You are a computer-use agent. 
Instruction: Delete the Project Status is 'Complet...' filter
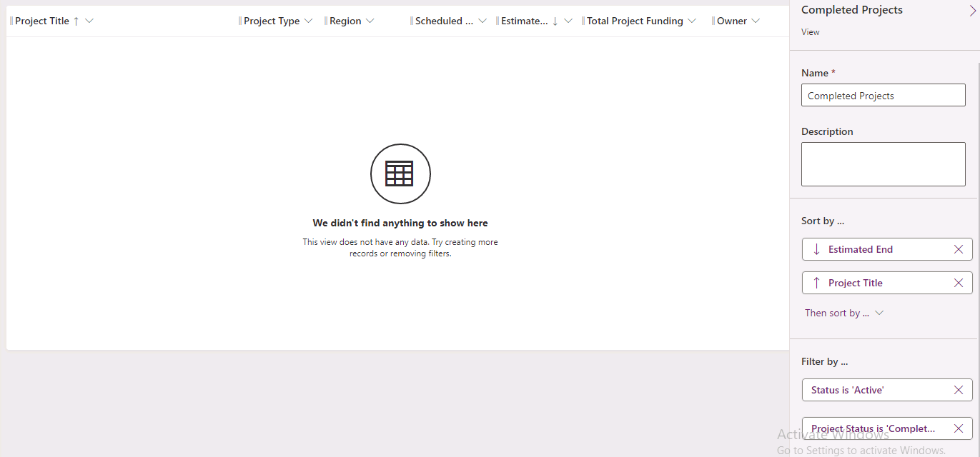point(959,428)
